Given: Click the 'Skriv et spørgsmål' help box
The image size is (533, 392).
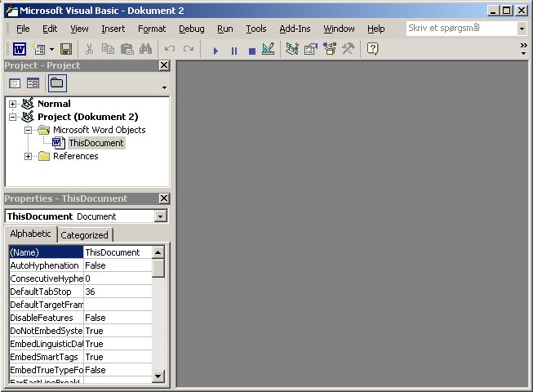Looking at the screenshot, I should tap(461, 29).
